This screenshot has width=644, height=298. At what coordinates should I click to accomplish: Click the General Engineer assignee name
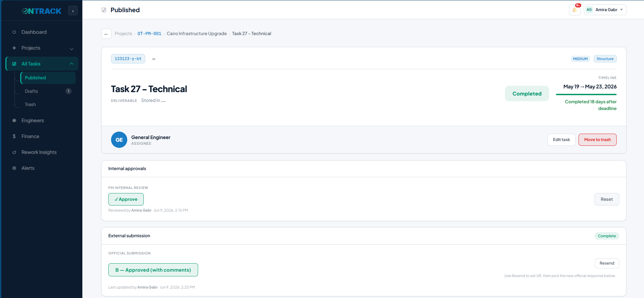[151, 137]
